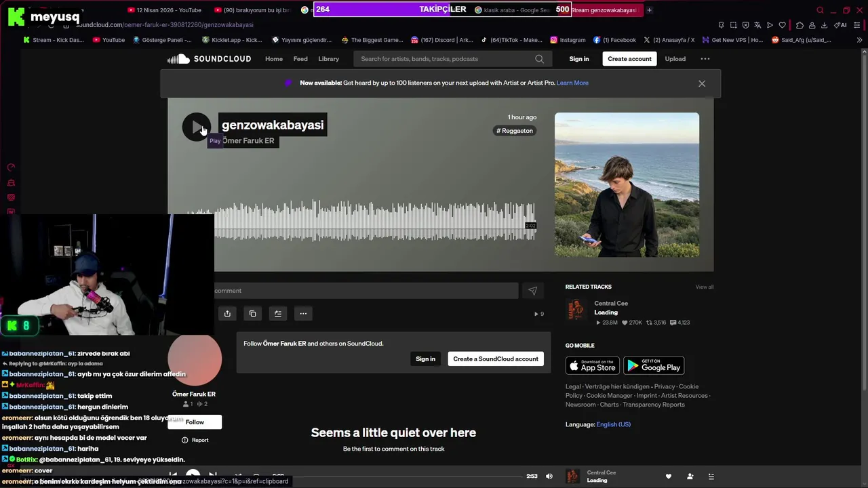Open the track's More options menu

pyautogui.click(x=303, y=313)
